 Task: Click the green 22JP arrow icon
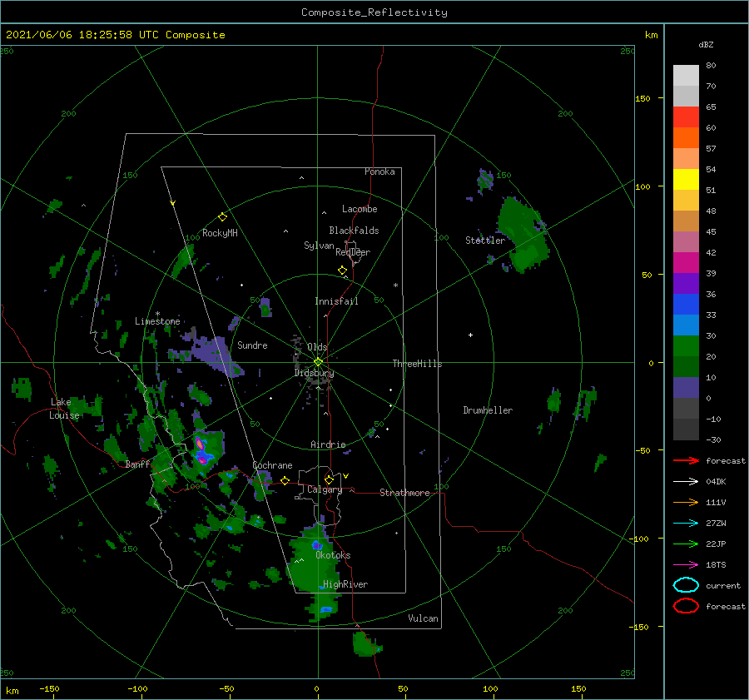686,544
